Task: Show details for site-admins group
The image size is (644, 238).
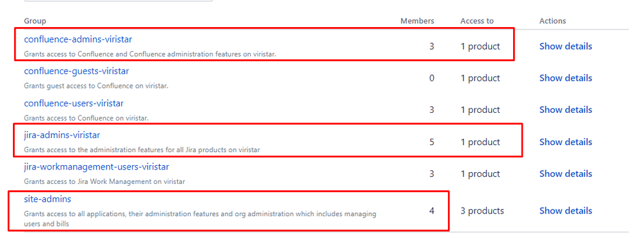Action: point(565,210)
